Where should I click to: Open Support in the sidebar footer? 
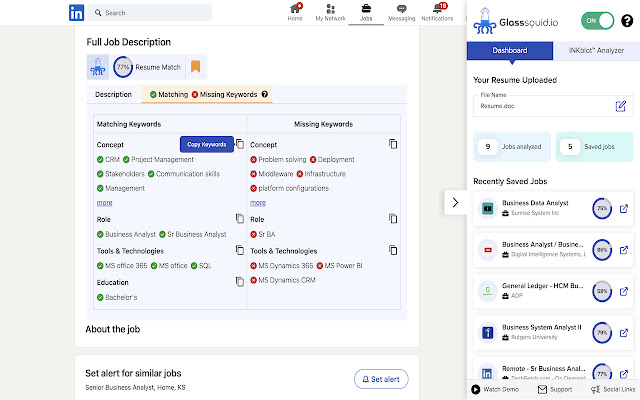(555, 389)
